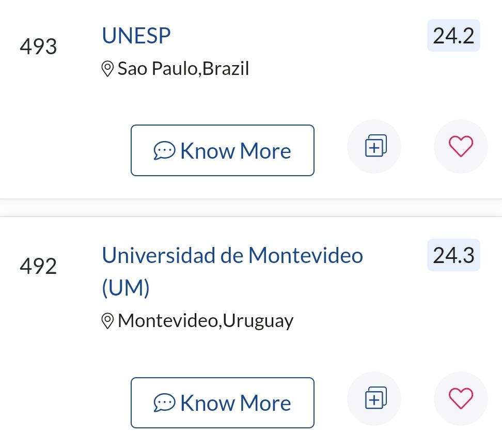The width and height of the screenshot is (502, 448).
Task: Click the 24.3 score badge
Action: tap(453, 255)
